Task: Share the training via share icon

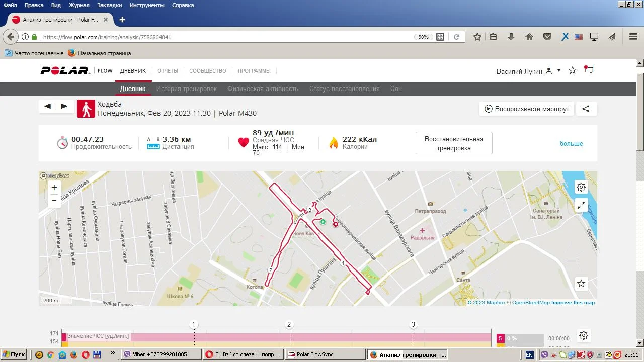Action: [x=586, y=109]
